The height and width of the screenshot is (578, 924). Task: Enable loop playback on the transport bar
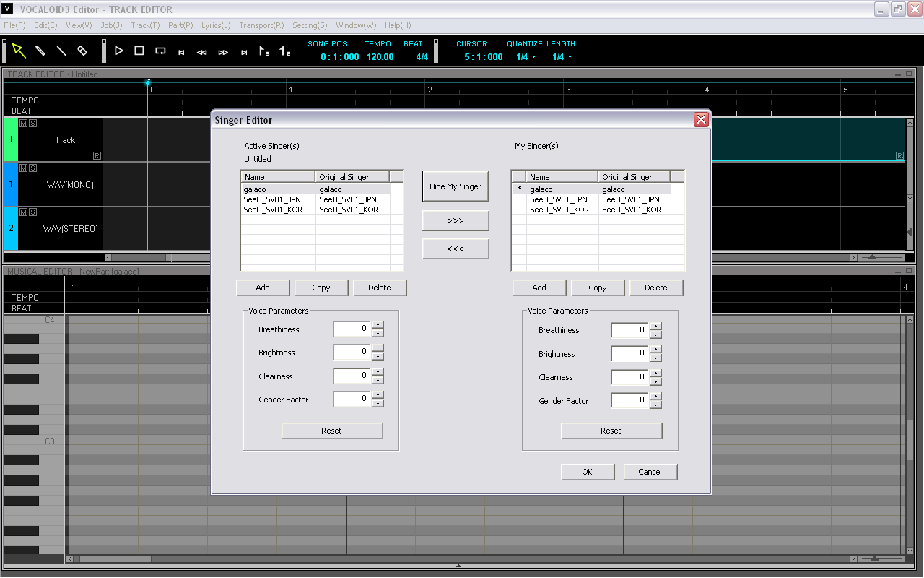click(x=160, y=51)
